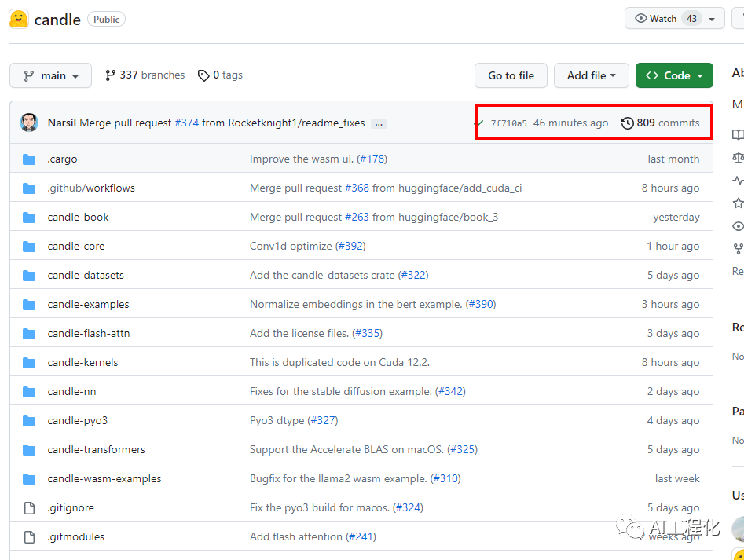The height and width of the screenshot is (560, 744).
Task: Open the candle-transformers folder
Action: (x=96, y=450)
